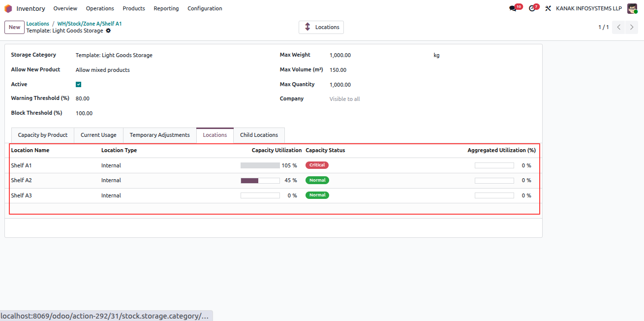This screenshot has height=321, width=644.
Task: Expand the Configuration menu
Action: tap(205, 8)
